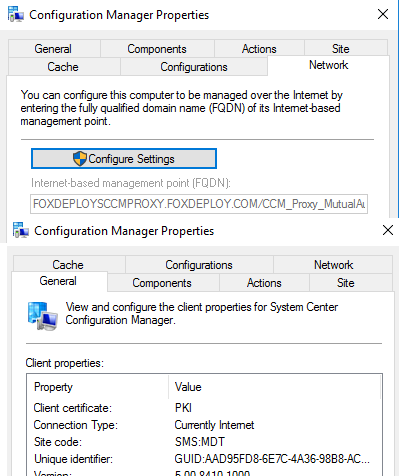
Task: Switch to Cache tab in upper window
Action: click(x=63, y=67)
